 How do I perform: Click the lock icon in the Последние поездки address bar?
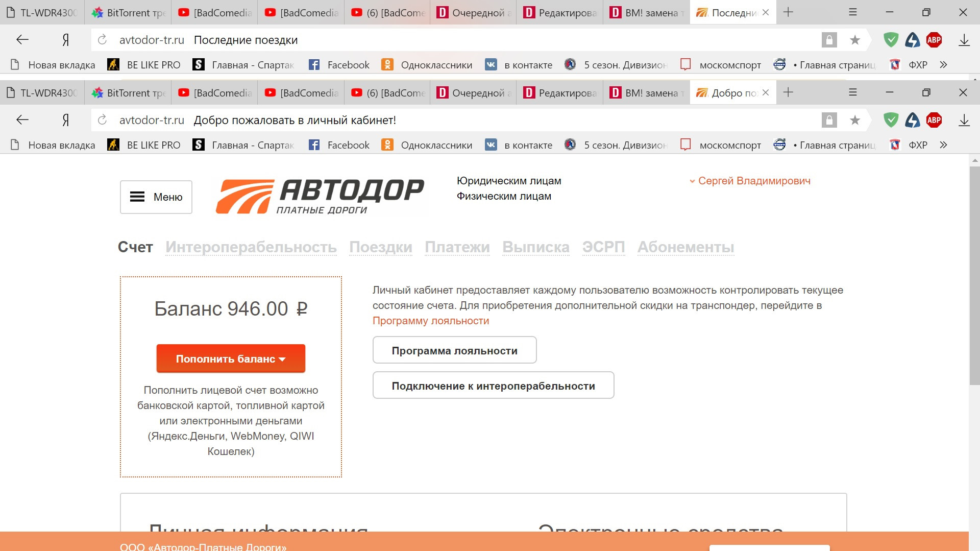(829, 40)
